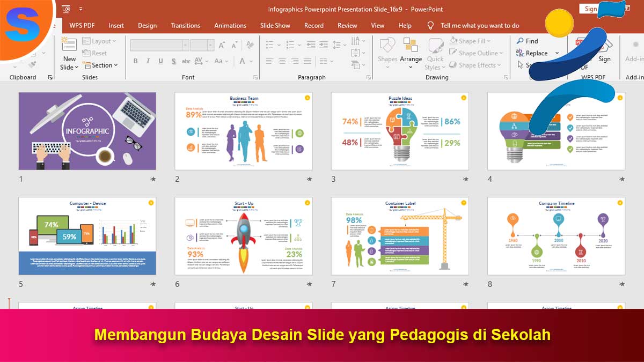Viewport: 644px width, 362px height.
Task: Align text left in Paragraph group
Action: [270, 61]
